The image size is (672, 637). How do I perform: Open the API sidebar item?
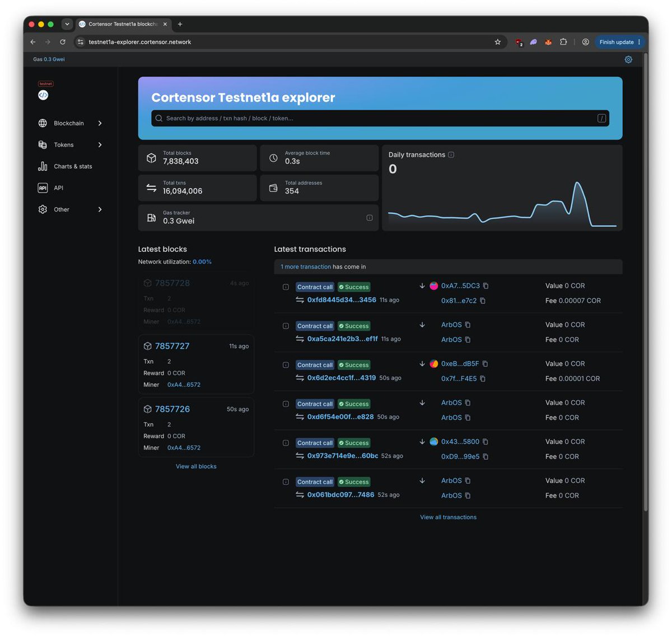click(x=50, y=188)
